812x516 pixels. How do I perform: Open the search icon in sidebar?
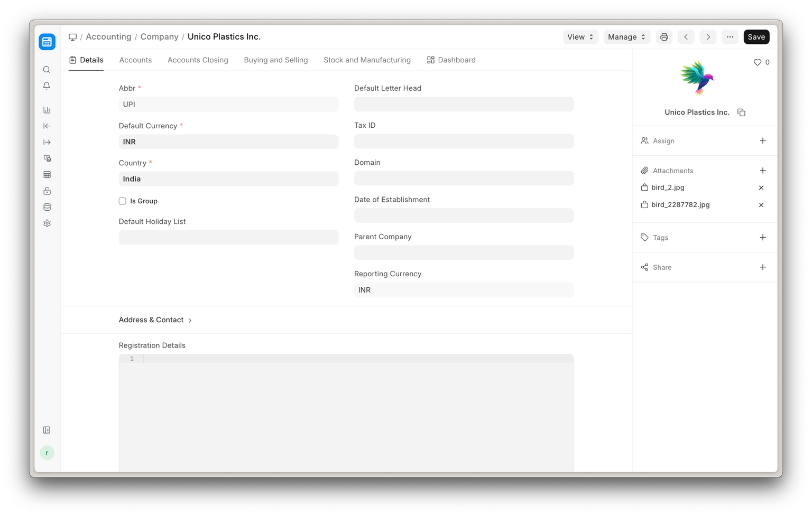tap(47, 70)
